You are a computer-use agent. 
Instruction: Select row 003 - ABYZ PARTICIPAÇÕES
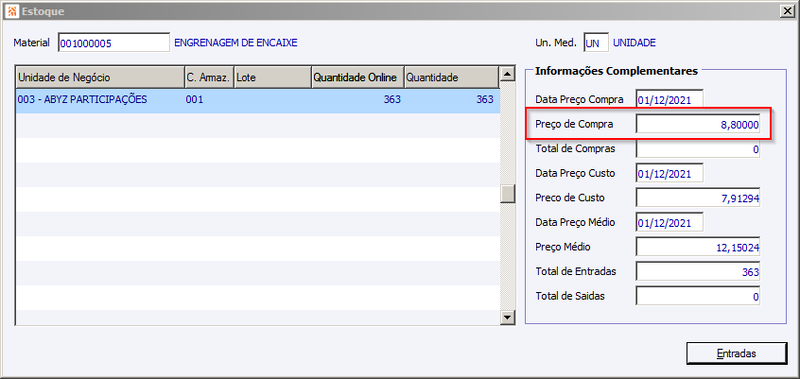point(258,100)
